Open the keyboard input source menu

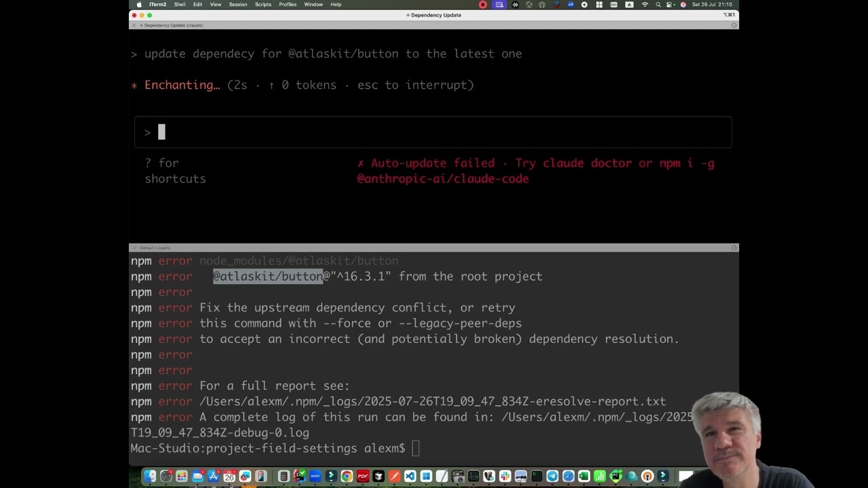coord(629,5)
